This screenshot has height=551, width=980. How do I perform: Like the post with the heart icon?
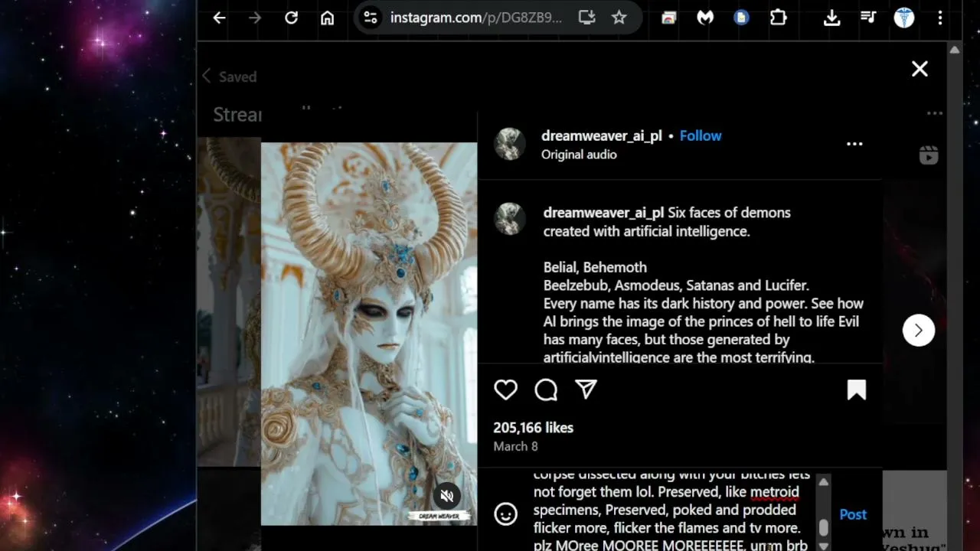(505, 390)
